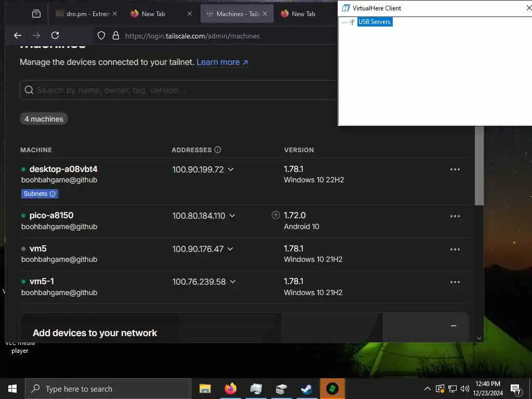Open Firefox tab overview icon
The image size is (532, 399).
(36, 14)
